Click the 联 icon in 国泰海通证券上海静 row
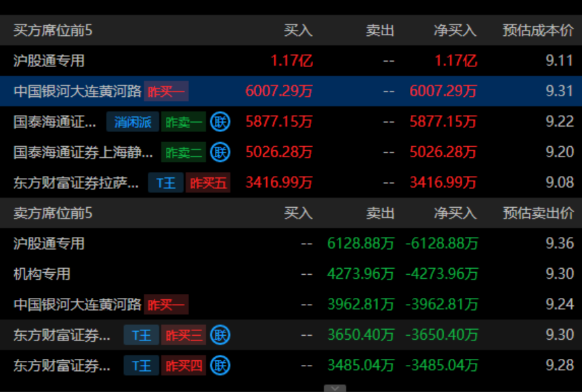The image size is (582, 392). pos(220,152)
